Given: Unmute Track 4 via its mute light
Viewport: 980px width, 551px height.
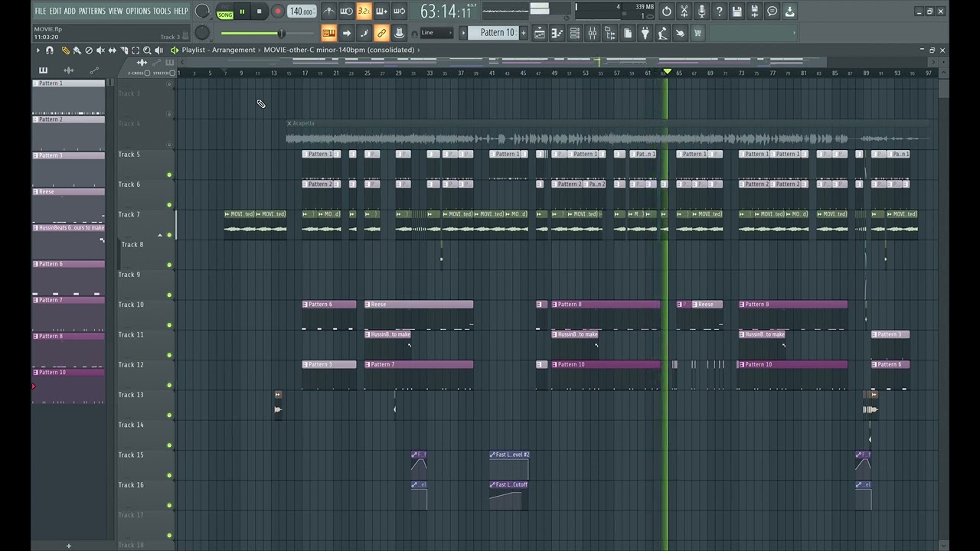Looking at the screenshot, I should [169, 145].
